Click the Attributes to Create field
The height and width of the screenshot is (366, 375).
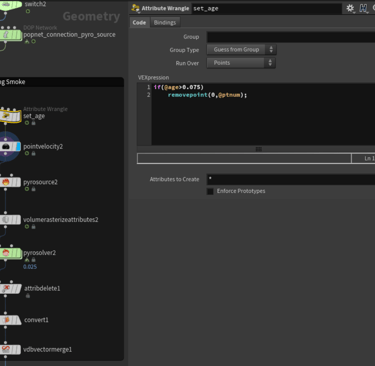point(291,179)
